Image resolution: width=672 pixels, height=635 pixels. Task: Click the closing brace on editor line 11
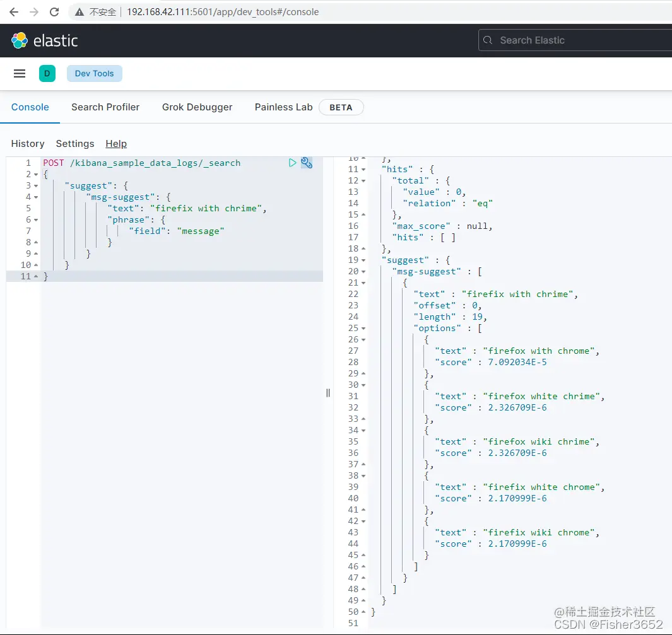pos(46,277)
